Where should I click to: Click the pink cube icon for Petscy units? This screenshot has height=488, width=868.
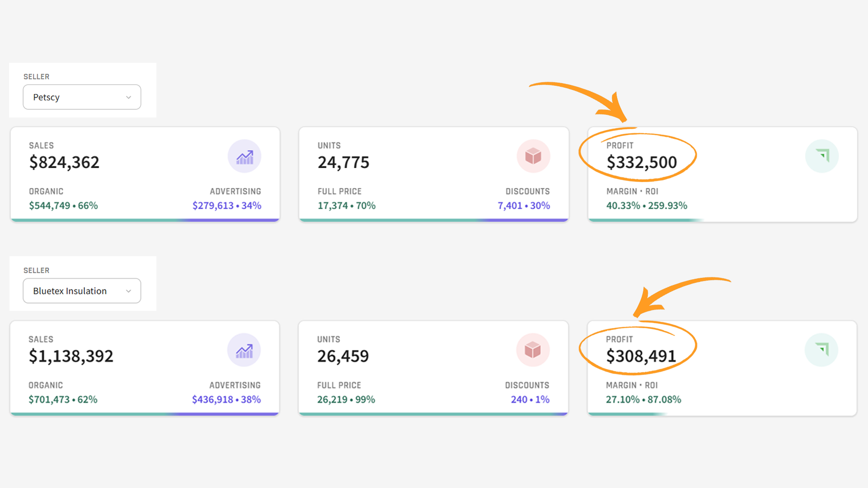[x=533, y=155]
